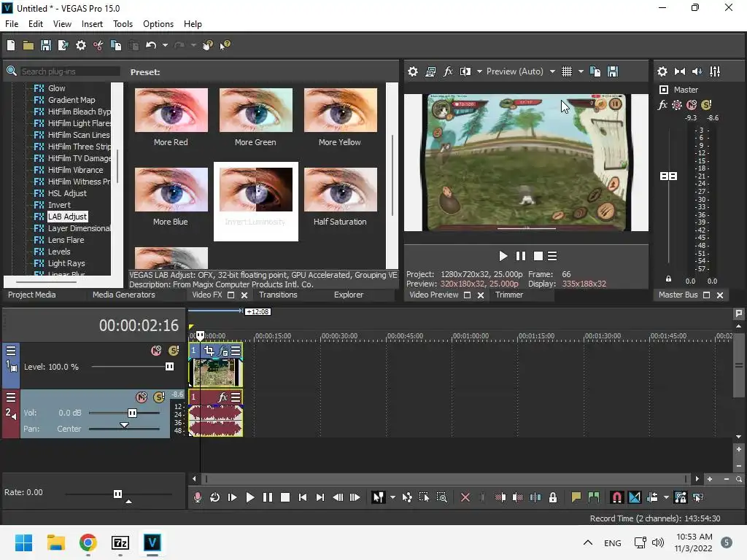This screenshot has width=747, height=560.
Task: Toggle Dim Output in Master Bus
Action: (697, 71)
